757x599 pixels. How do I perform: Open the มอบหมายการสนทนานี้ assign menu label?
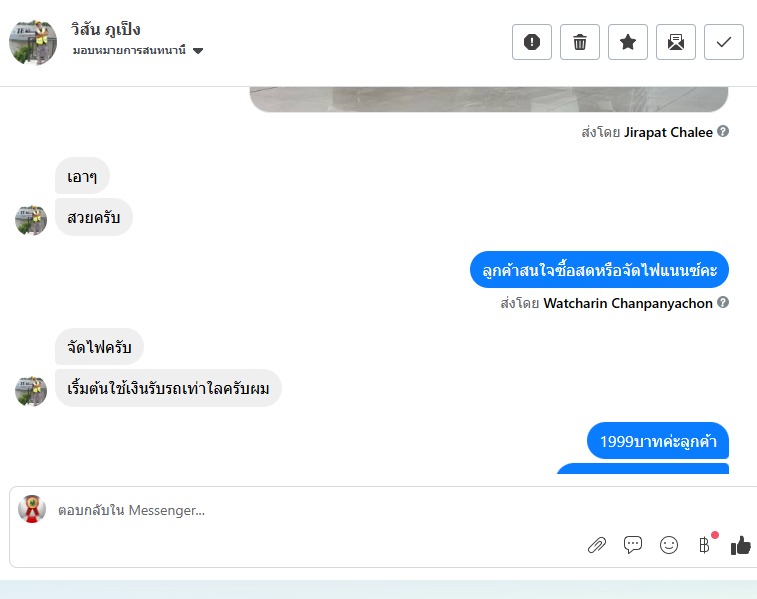pos(129,50)
